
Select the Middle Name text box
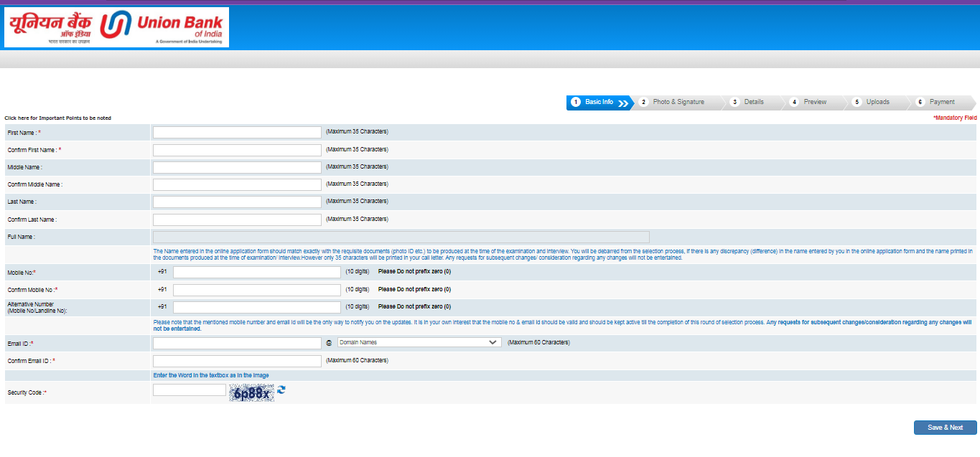point(237,167)
